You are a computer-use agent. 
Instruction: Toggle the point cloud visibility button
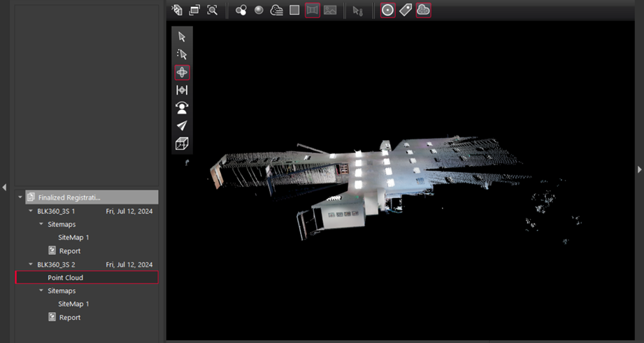[423, 10]
